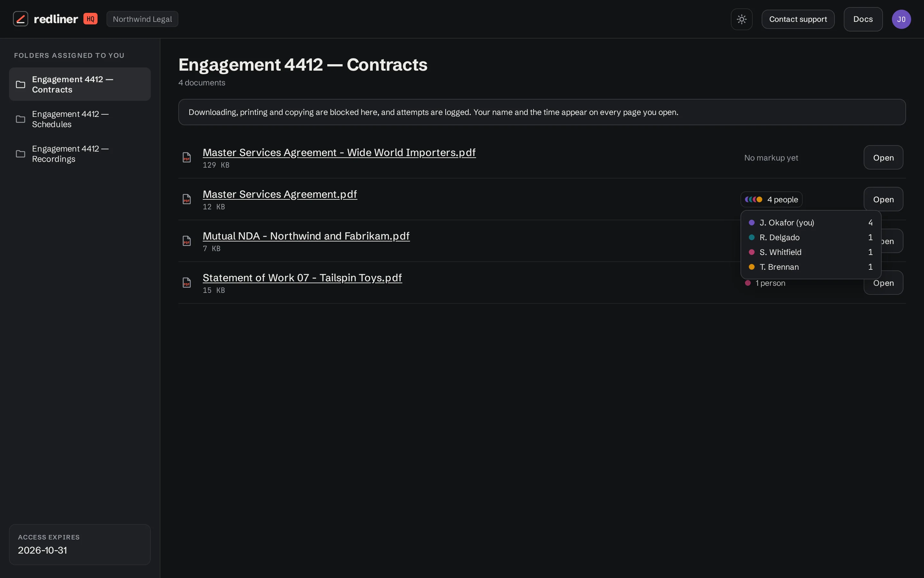Click pink dot beside S. Whitfield
924x578 pixels.
coord(751,252)
